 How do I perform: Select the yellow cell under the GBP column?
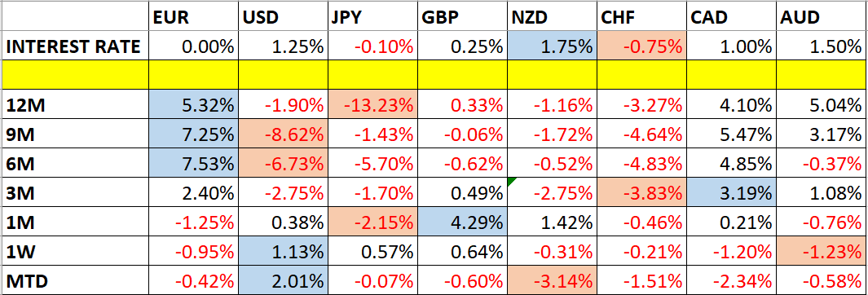coord(462,75)
